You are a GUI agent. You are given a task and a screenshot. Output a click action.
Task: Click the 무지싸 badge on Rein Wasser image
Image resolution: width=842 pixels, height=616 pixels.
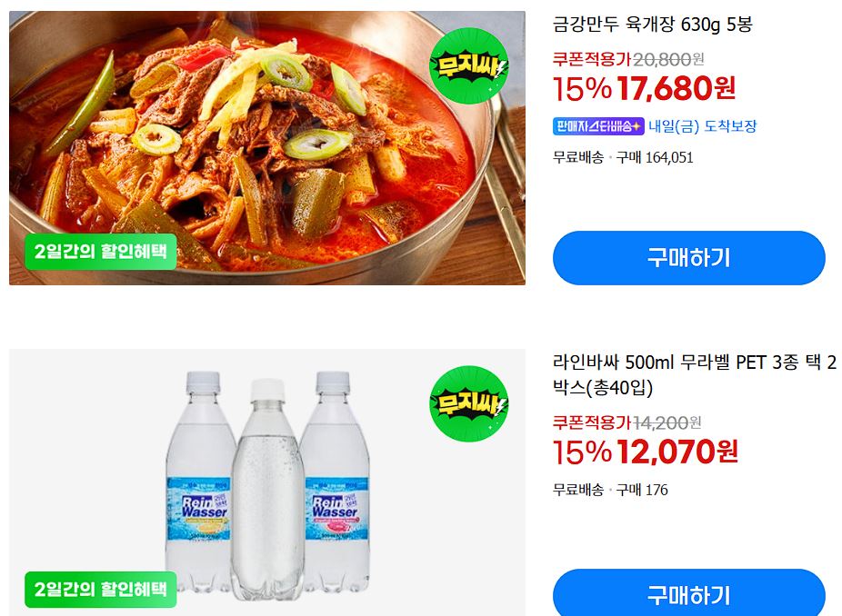(469, 403)
